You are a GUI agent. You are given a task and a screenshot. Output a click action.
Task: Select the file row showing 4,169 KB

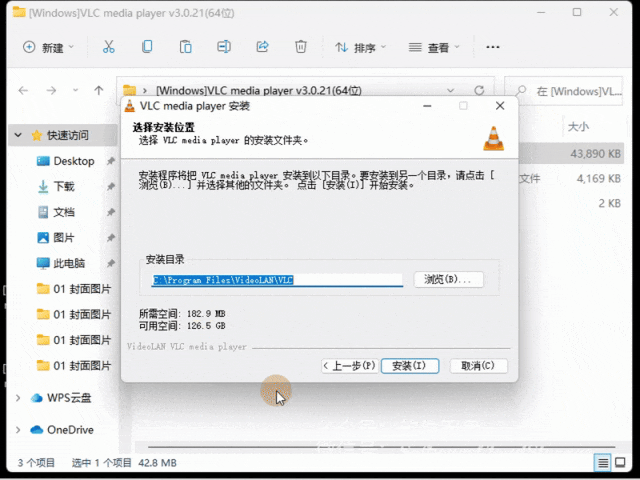pos(571,178)
